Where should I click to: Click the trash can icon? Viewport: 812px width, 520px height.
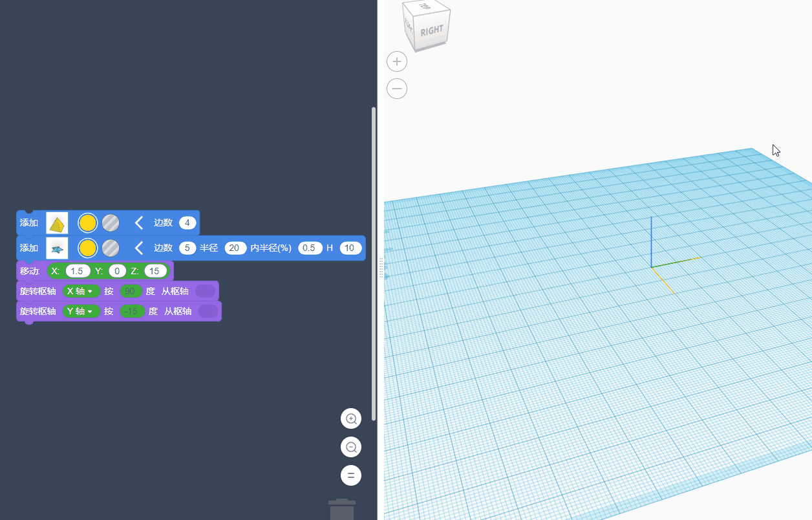[342, 509]
